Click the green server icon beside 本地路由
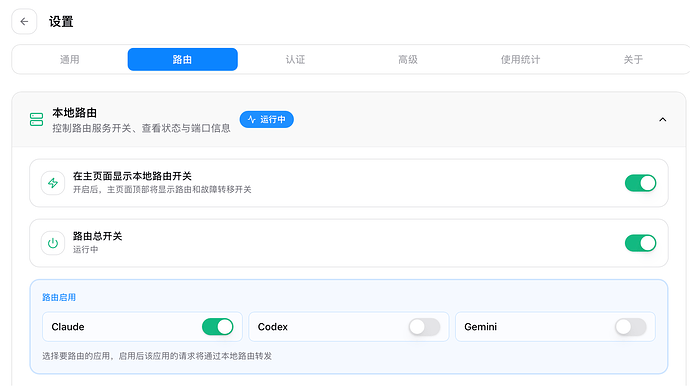Viewport: 690px width, 386px height. coord(37,119)
